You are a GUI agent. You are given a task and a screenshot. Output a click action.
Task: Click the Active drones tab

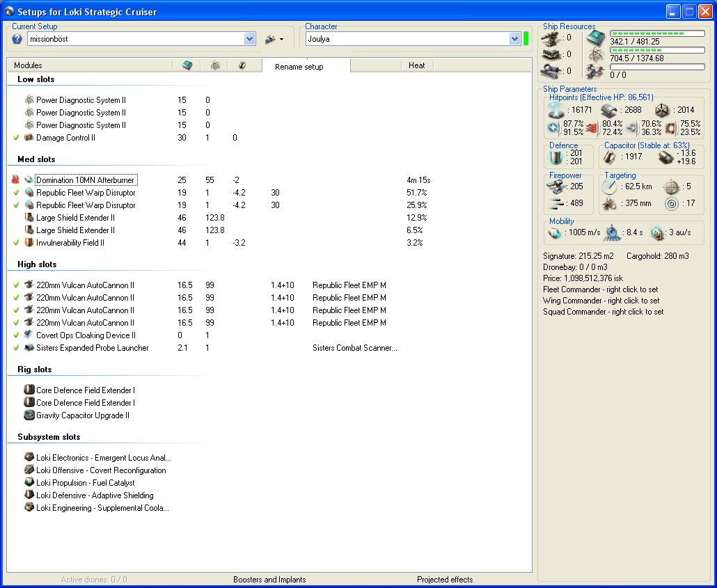(94, 580)
